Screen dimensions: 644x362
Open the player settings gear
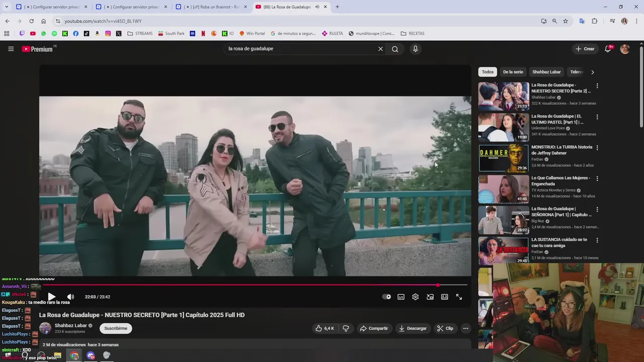click(416, 297)
